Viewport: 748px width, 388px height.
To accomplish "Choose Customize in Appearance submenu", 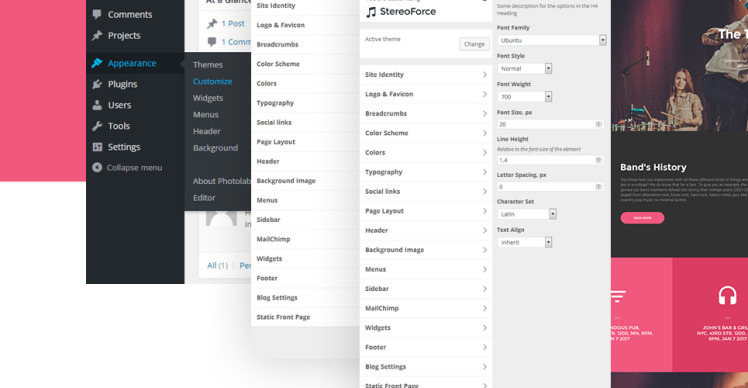I will tap(212, 82).
